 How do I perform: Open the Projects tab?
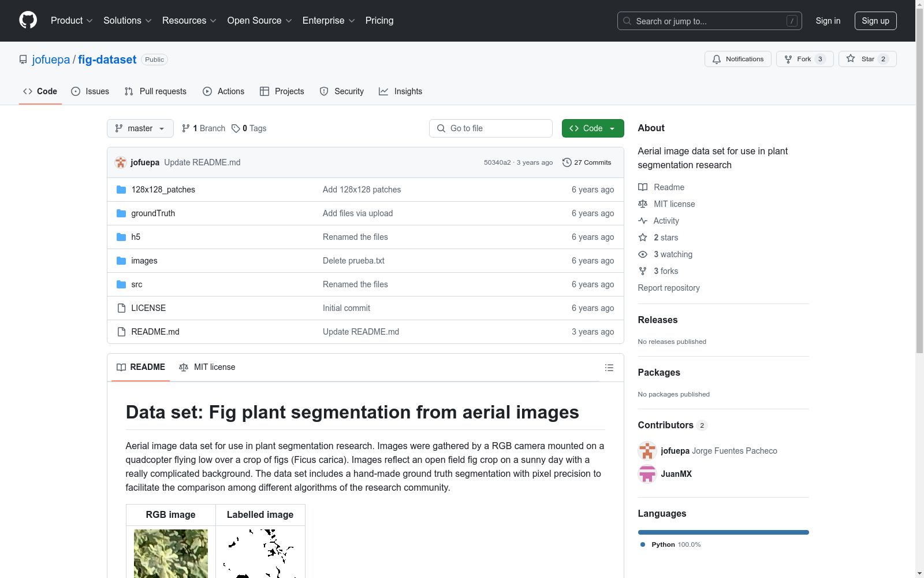pyautogui.click(x=282, y=91)
